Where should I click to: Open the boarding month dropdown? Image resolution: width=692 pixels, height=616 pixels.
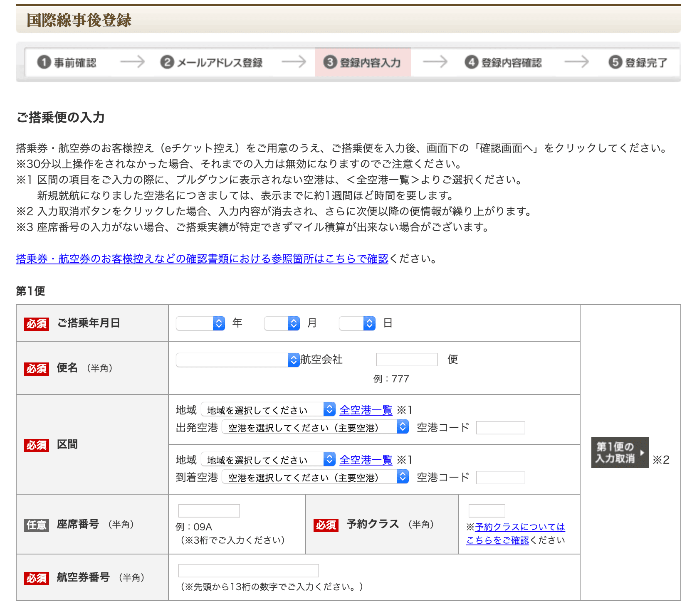(x=282, y=323)
